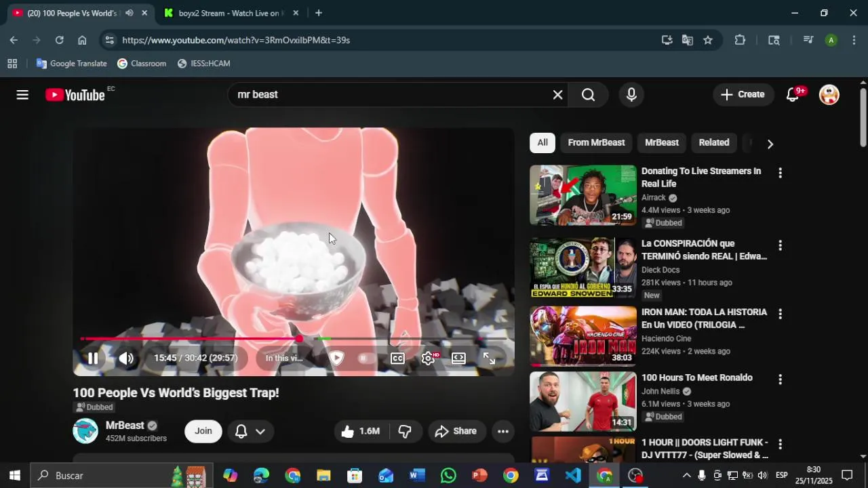
Task: Enter full screen mode
Action: click(x=489, y=358)
